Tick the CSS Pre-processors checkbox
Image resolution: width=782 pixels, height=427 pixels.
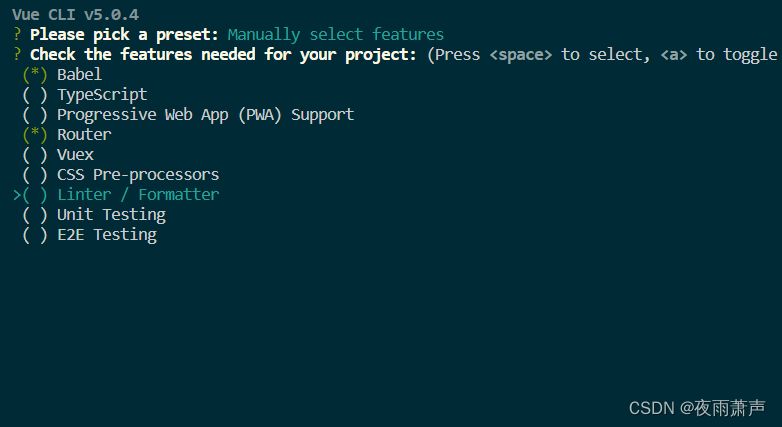pyautogui.click(x=34, y=174)
